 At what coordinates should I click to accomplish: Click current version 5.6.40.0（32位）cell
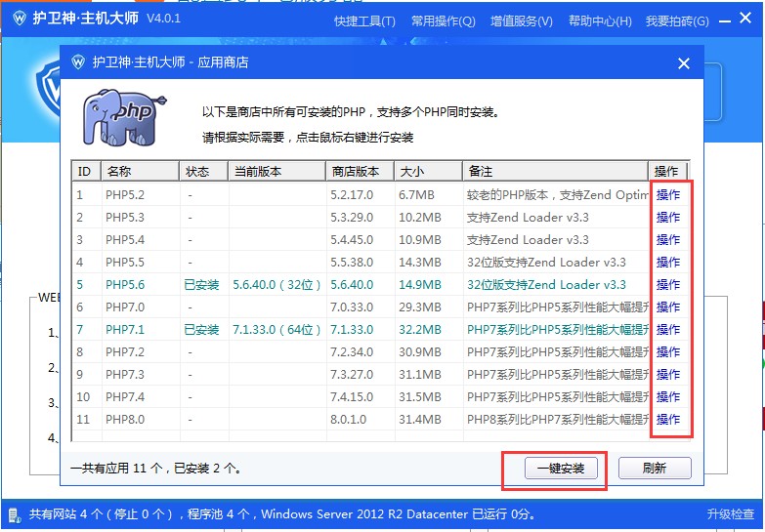point(276,285)
